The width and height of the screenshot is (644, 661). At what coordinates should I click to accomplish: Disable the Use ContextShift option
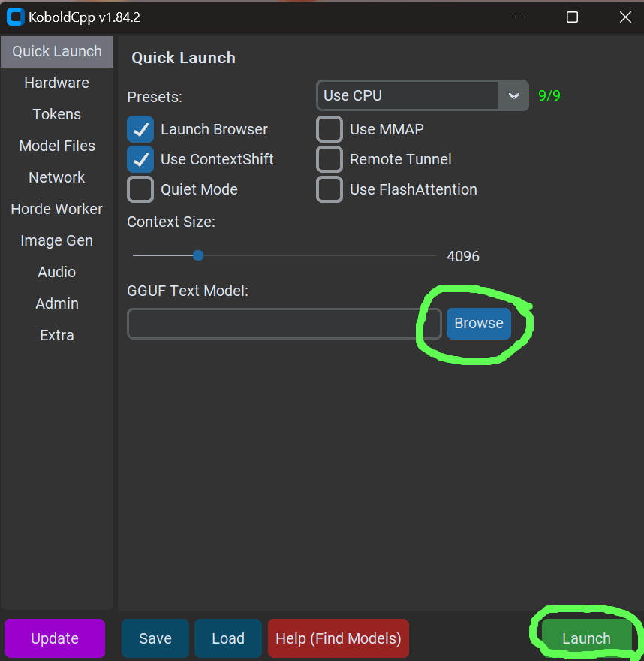coord(140,159)
